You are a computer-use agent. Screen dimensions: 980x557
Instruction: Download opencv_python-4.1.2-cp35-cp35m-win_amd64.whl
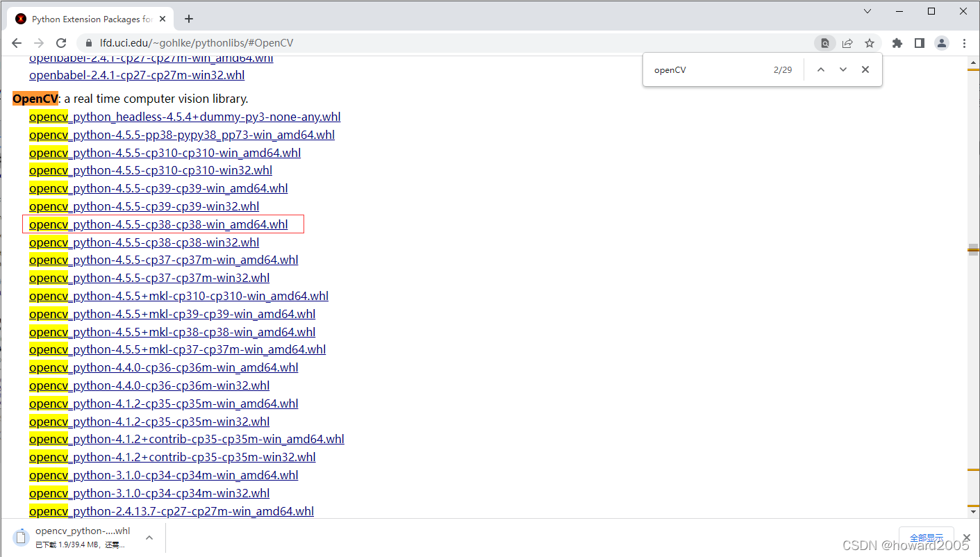(x=164, y=404)
